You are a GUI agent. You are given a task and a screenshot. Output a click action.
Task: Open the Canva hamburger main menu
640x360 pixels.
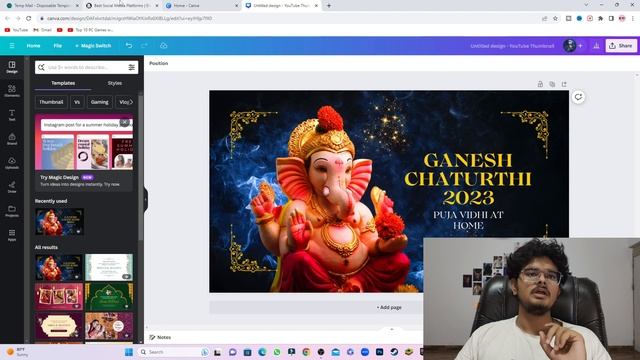(12, 46)
